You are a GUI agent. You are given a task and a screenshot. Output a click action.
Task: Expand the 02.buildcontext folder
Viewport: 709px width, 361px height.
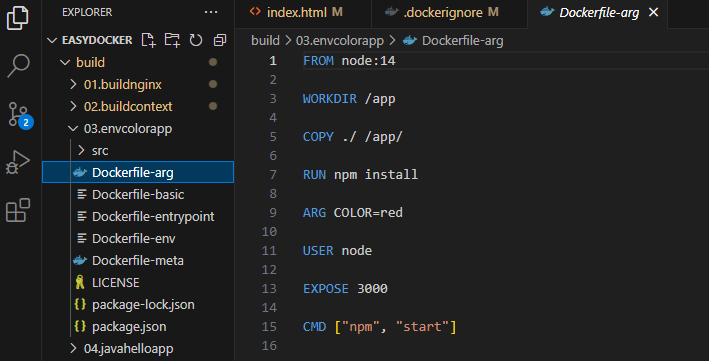pos(73,106)
